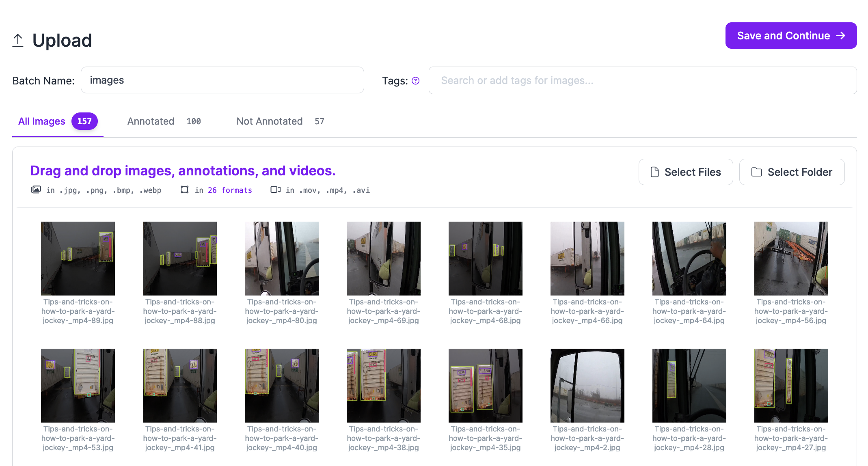Open thumbnail for jockey-_mp4-2.jpg
The image size is (868, 466).
(x=587, y=385)
